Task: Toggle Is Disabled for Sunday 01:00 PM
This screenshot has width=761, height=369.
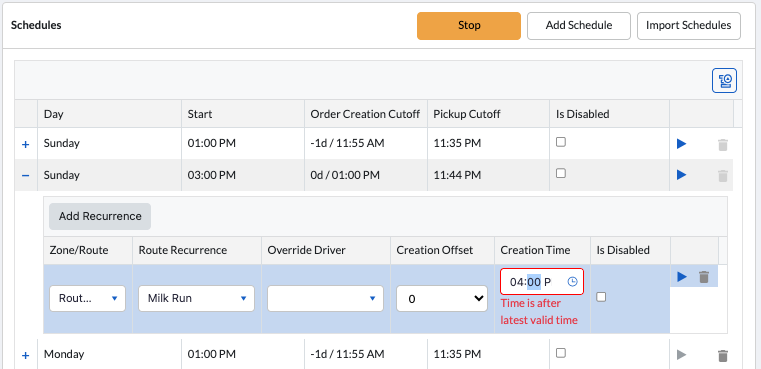Action: click(x=561, y=142)
